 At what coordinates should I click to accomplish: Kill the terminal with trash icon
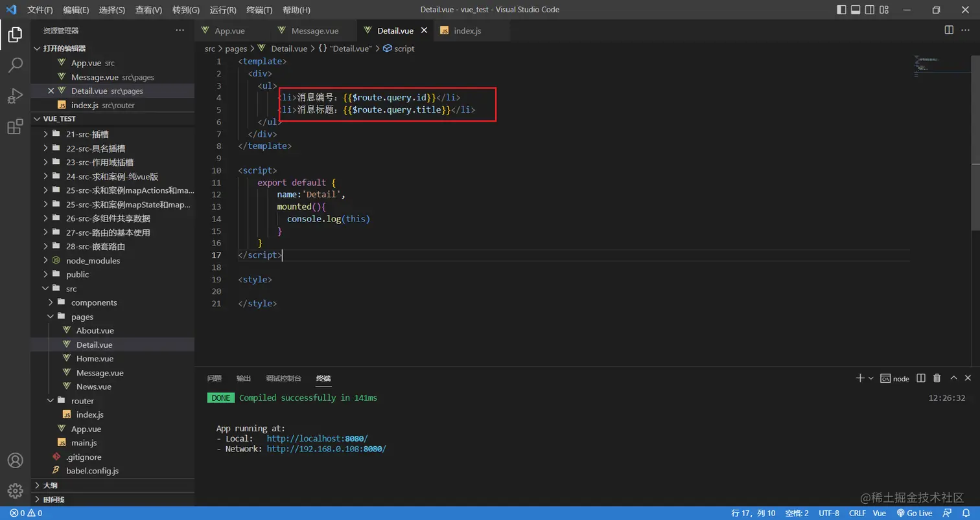tap(937, 378)
